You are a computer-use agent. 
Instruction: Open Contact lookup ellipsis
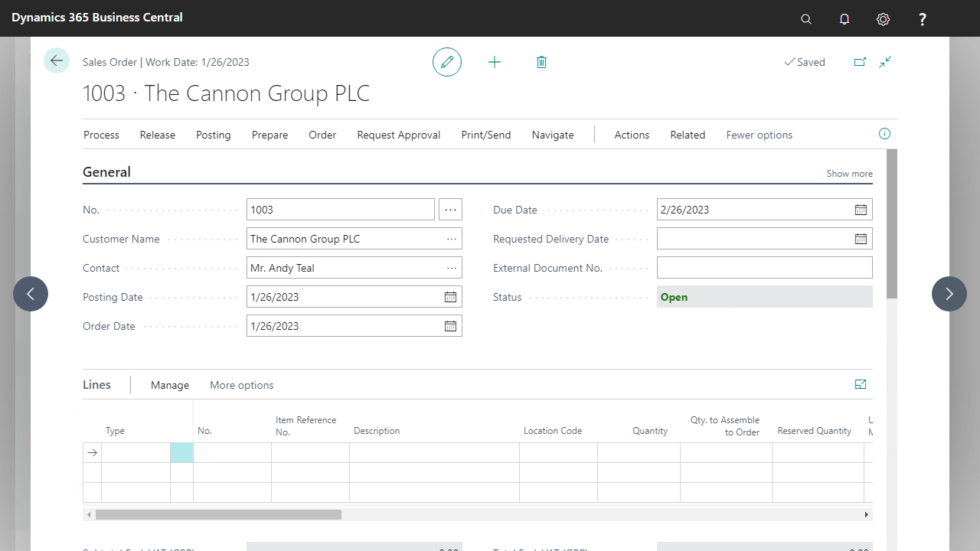pos(452,268)
